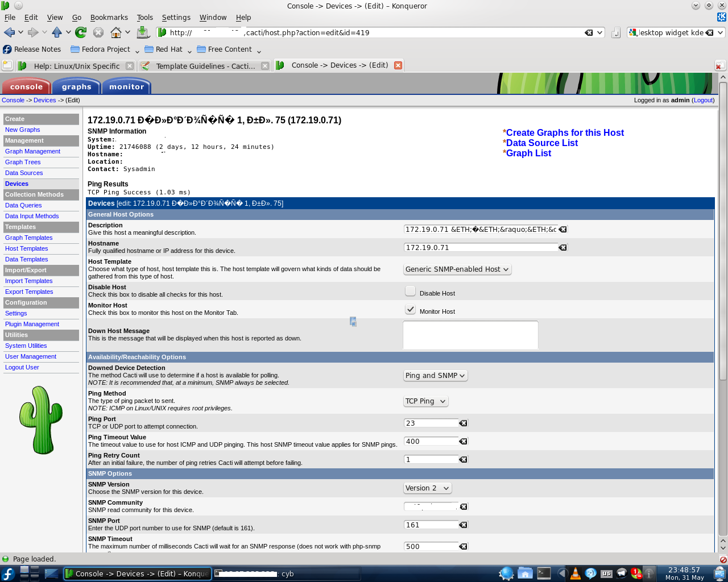Viewport: 728px width, 582px height.
Task: Clear the SNMP Community field
Action: (x=463, y=506)
